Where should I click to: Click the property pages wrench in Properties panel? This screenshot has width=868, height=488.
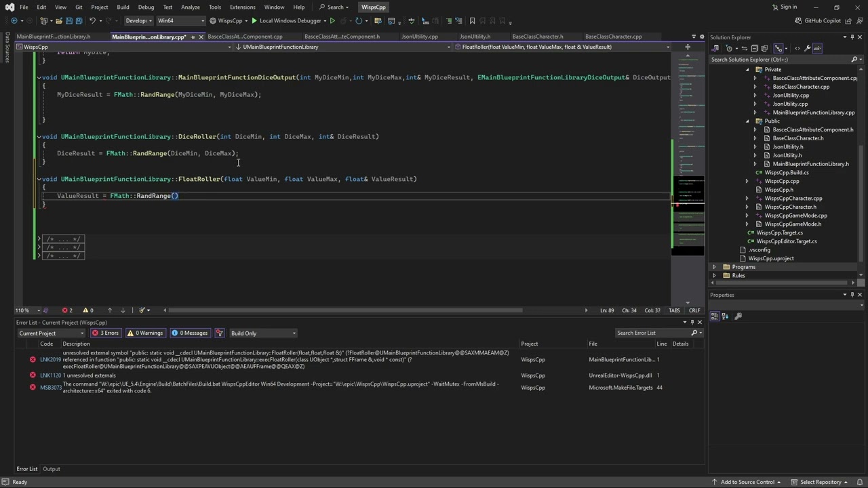click(738, 316)
